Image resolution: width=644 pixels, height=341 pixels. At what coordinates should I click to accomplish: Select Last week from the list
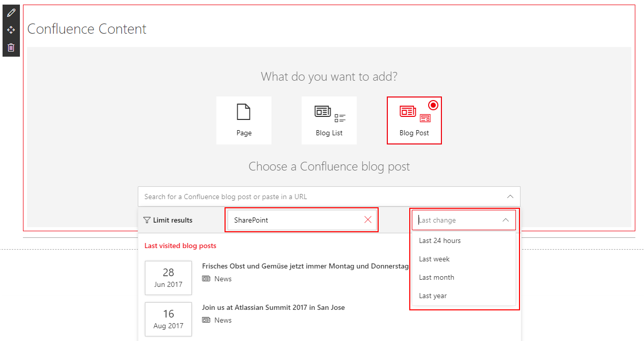[x=434, y=259]
